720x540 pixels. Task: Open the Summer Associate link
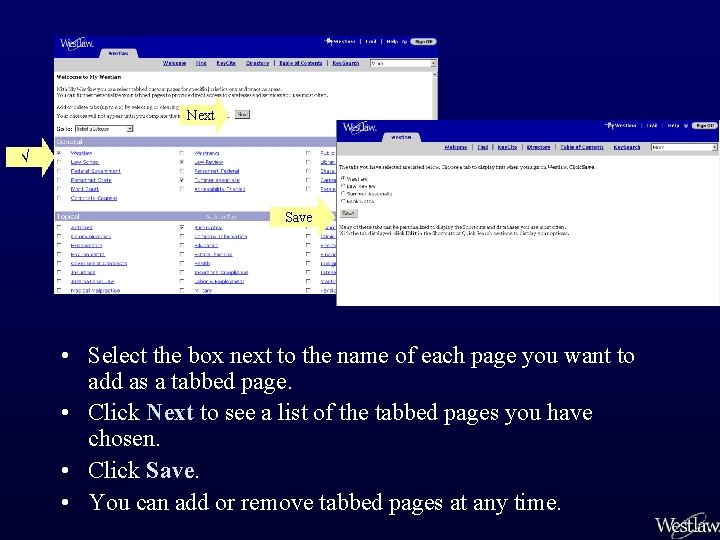point(217,180)
